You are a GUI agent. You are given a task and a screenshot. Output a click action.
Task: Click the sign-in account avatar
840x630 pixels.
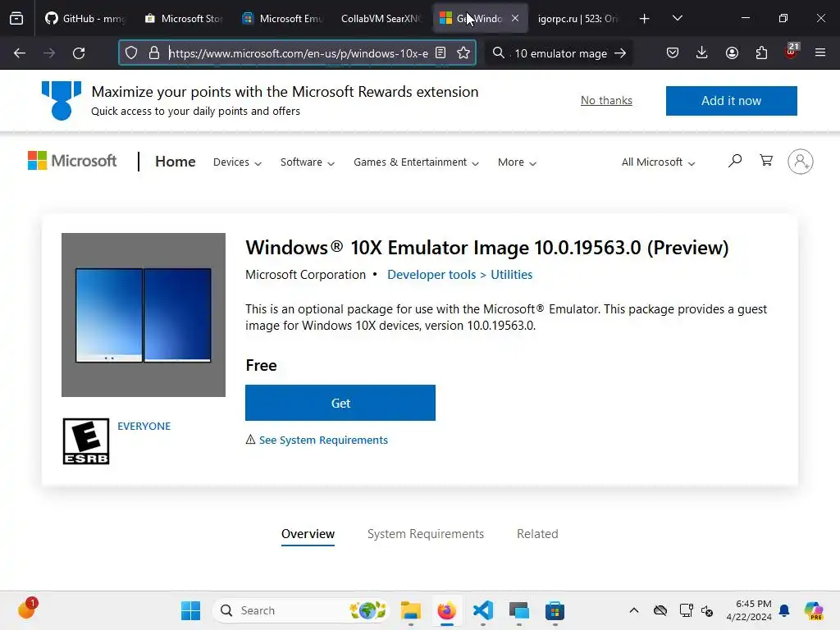(801, 162)
